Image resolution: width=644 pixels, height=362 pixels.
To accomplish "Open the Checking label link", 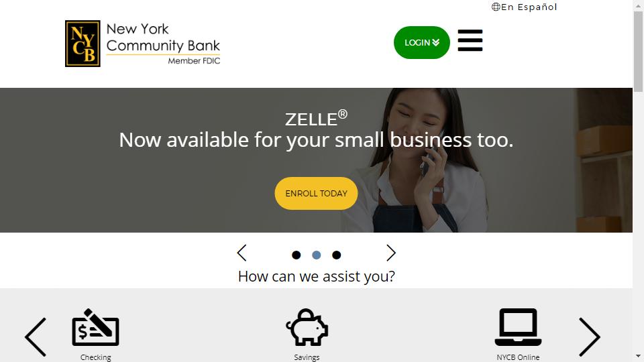I will click(x=96, y=357).
